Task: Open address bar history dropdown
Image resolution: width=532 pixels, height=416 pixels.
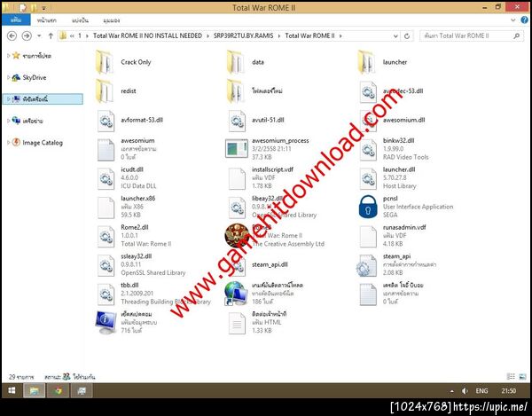Action: point(395,36)
